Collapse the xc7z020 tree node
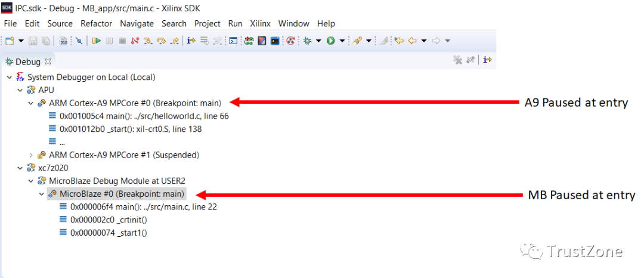 20,168
